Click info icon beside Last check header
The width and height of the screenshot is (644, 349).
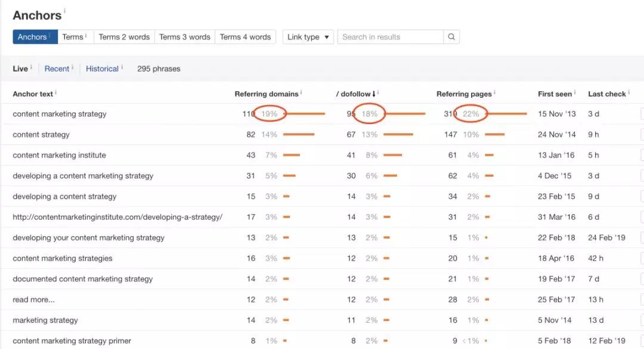629,92
